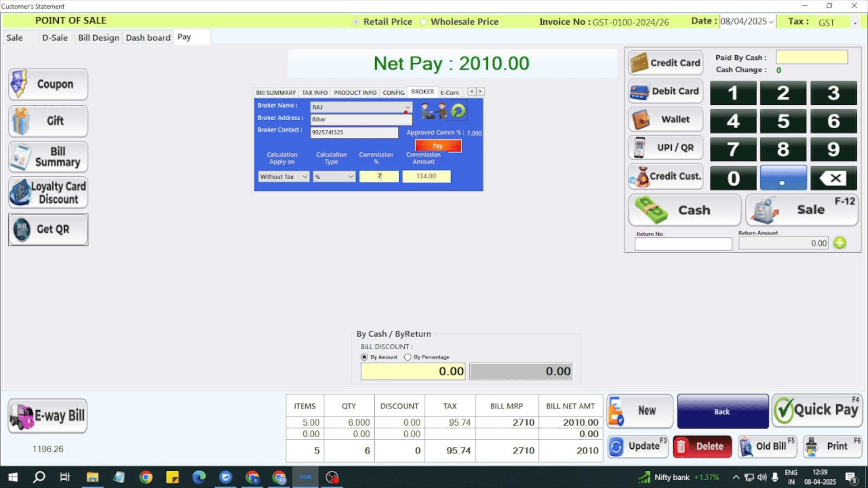This screenshot has width=868, height=488.
Task: Click the orange Pay commission button
Action: coord(438,146)
